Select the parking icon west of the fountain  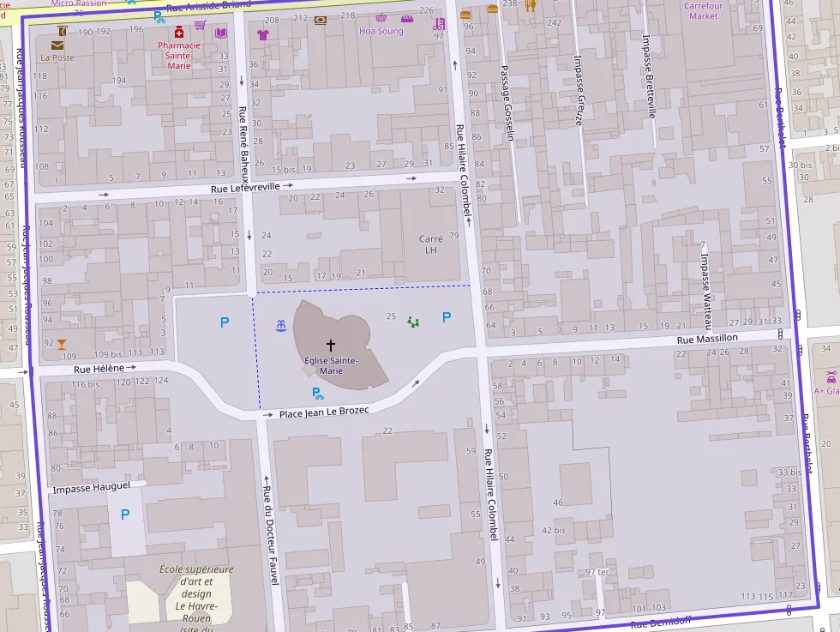point(225,323)
